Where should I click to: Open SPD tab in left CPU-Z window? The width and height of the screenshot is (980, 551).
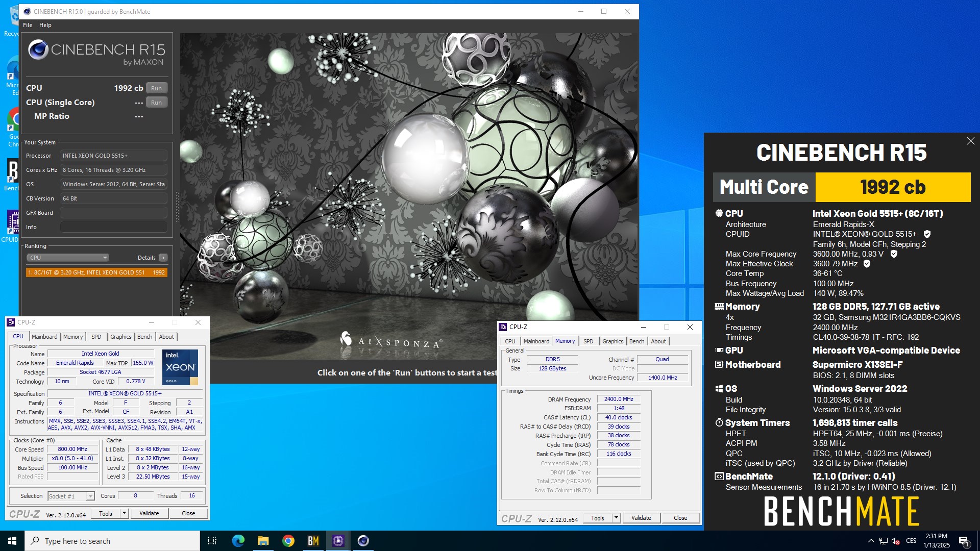coord(96,337)
